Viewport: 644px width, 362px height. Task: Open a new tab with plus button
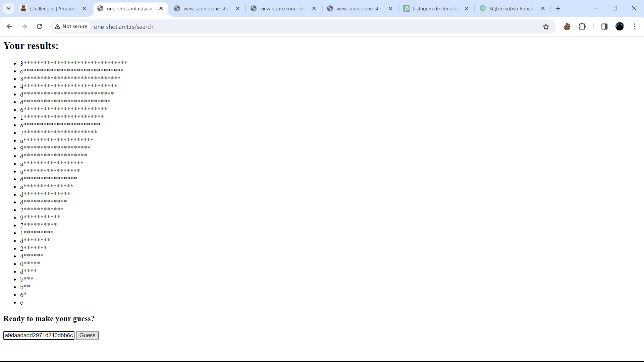[x=558, y=9]
